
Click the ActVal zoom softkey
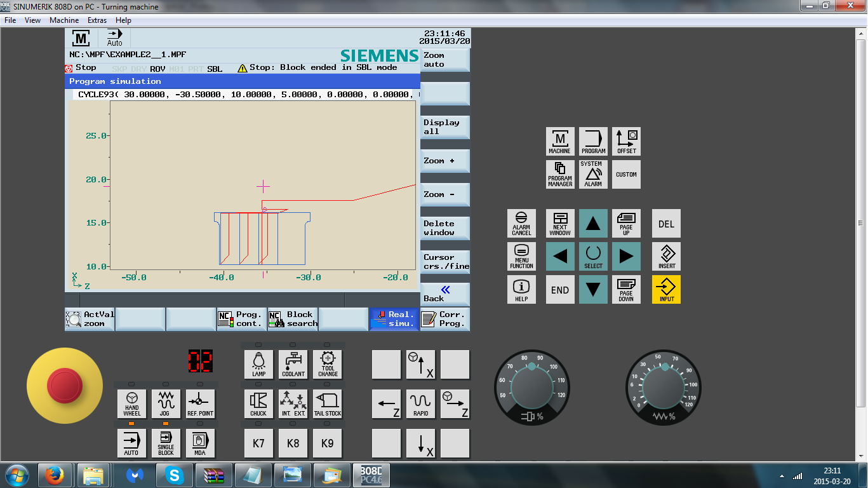[x=90, y=319]
